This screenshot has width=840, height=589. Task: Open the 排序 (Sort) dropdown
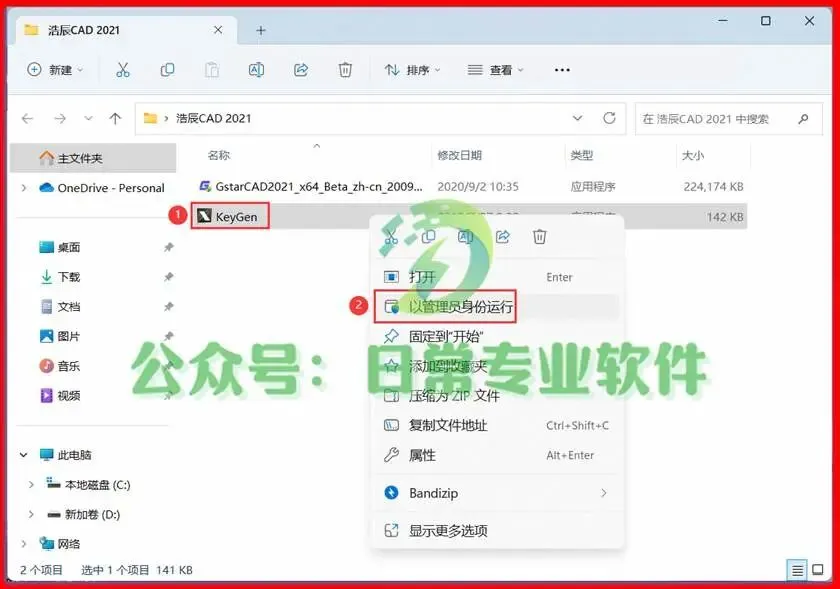point(412,70)
